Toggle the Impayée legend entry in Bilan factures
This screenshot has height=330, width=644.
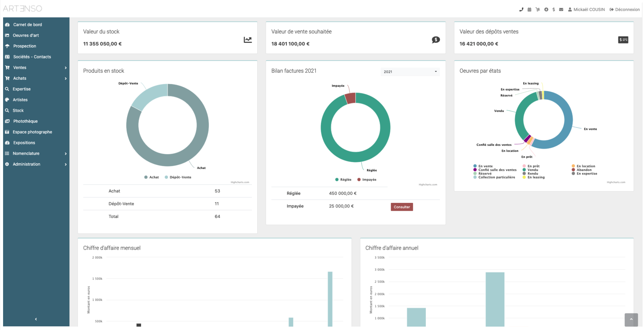tap(367, 180)
